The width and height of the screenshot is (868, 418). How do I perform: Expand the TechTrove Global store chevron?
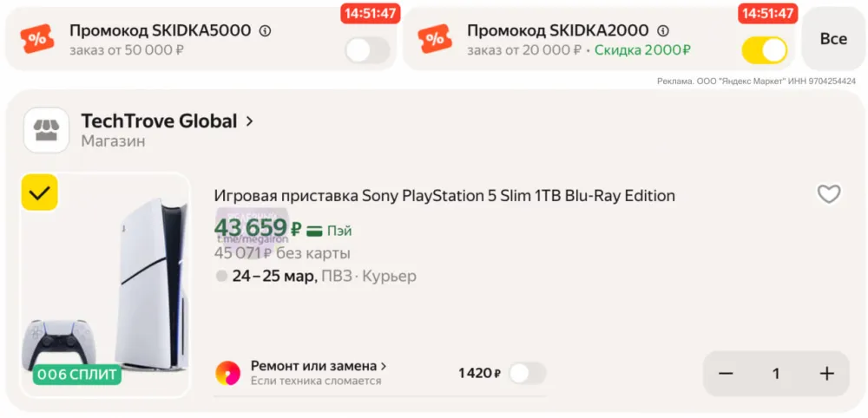250,121
